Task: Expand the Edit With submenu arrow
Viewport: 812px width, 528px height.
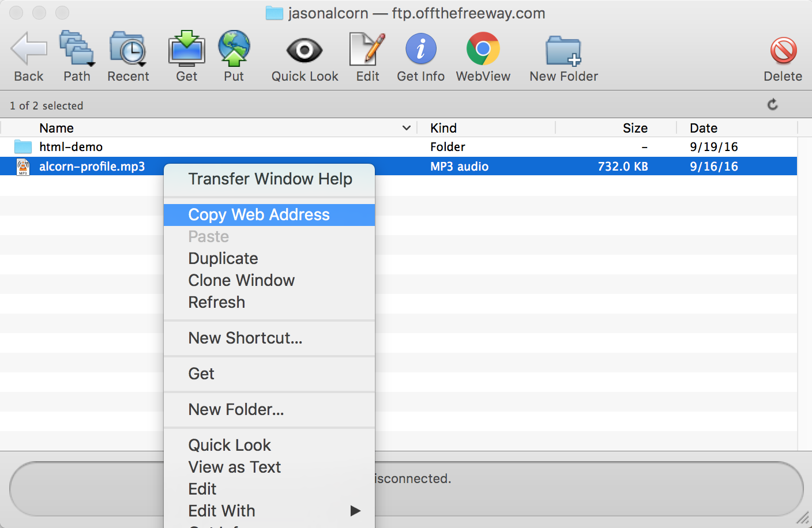Action: point(355,511)
